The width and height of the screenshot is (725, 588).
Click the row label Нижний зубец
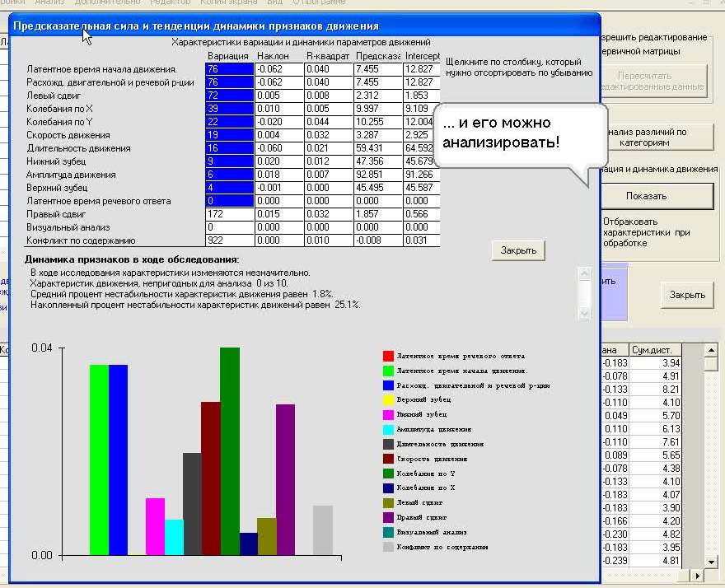tap(56, 161)
